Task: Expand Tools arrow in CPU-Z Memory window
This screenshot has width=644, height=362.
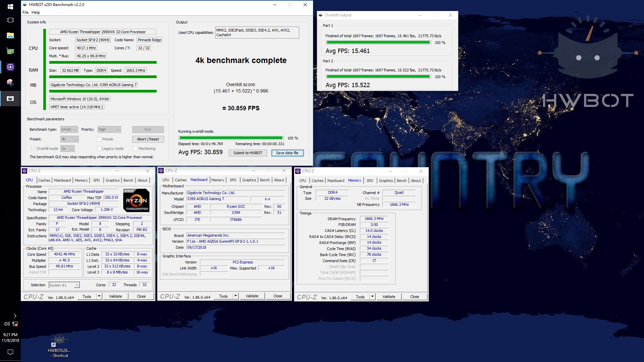Action: point(372,297)
